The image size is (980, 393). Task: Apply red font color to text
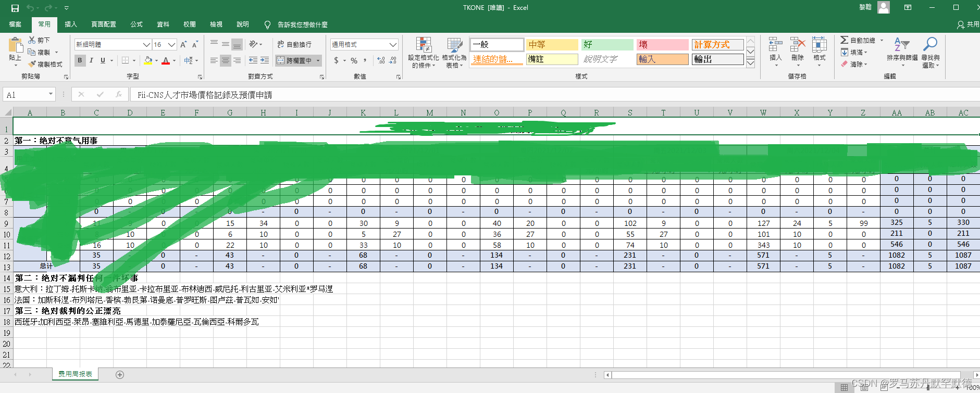coord(166,60)
